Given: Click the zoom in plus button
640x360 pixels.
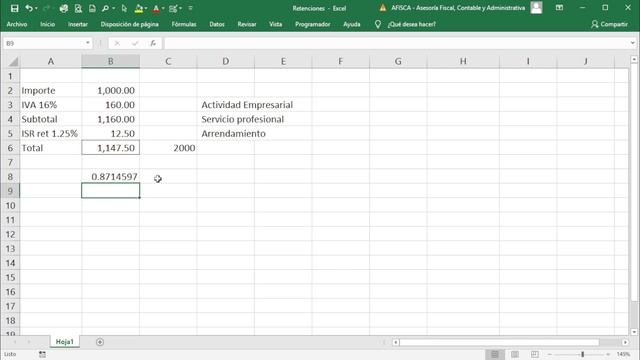Looking at the screenshot, I should [x=608, y=354].
